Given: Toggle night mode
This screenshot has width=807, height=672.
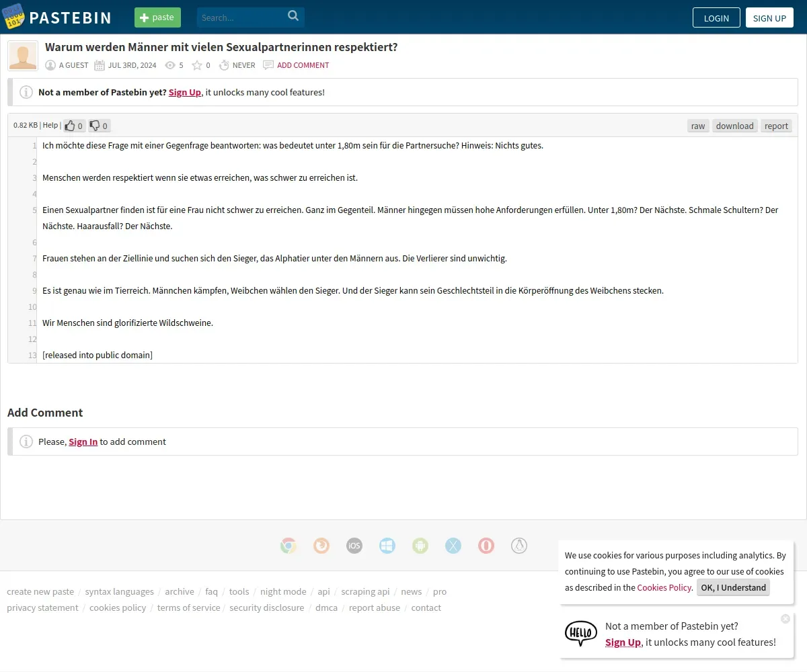Looking at the screenshot, I should [283, 591].
